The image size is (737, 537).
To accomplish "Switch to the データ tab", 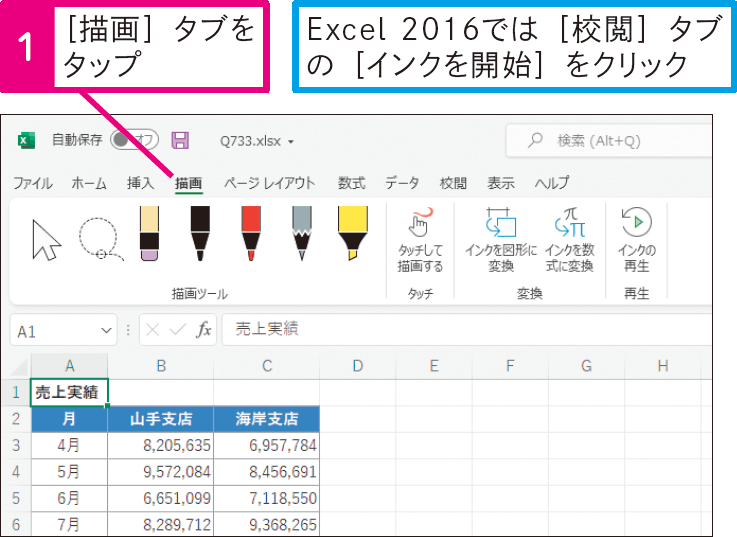I will tap(402, 183).
